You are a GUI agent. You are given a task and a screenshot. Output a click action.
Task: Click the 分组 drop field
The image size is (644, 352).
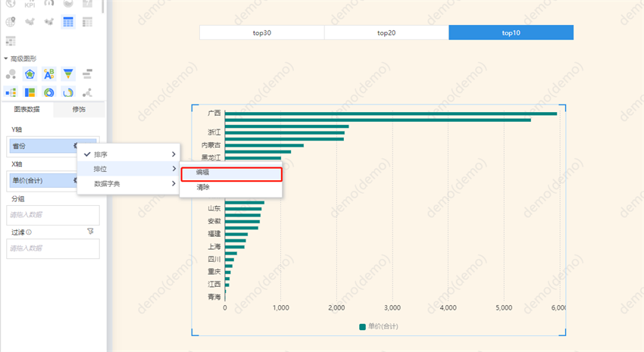(x=53, y=215)
